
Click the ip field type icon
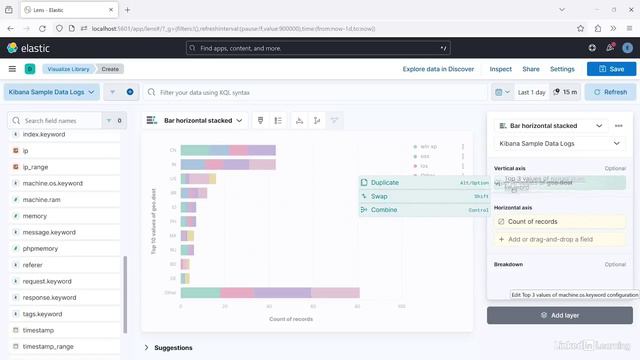click(x=16, y=151)
